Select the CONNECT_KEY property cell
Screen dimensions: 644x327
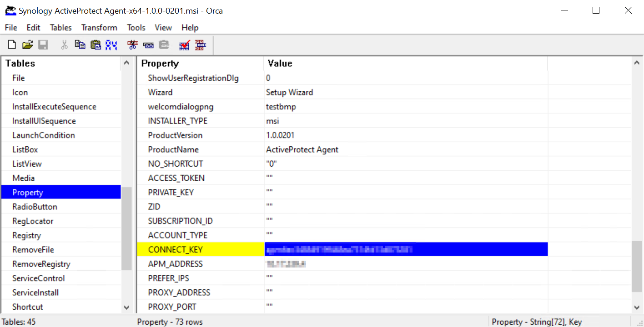tap(201, 249)
